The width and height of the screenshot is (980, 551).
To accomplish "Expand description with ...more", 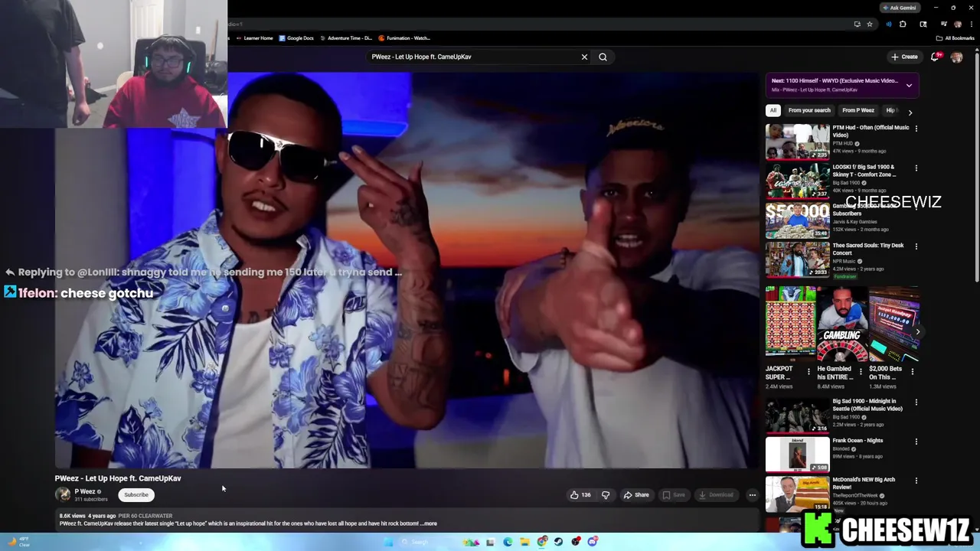I will tap(428, 524).
